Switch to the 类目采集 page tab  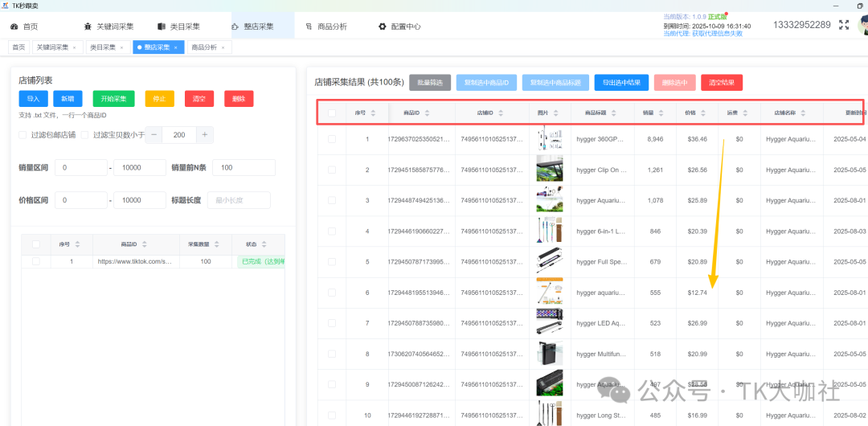[102, 47]
